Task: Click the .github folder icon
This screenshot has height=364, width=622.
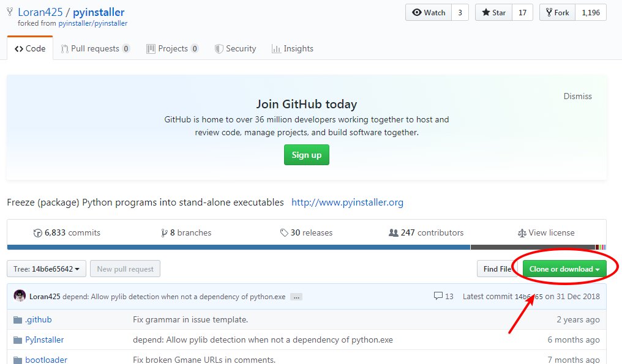Action: (18, 320)
